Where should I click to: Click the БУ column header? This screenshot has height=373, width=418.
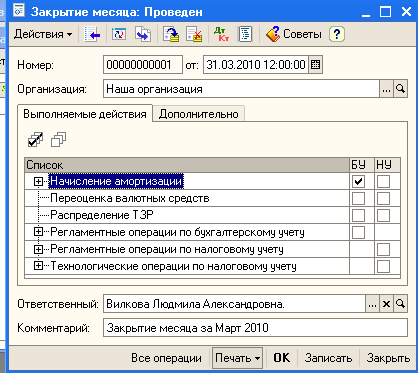click(x=362, y=165)
